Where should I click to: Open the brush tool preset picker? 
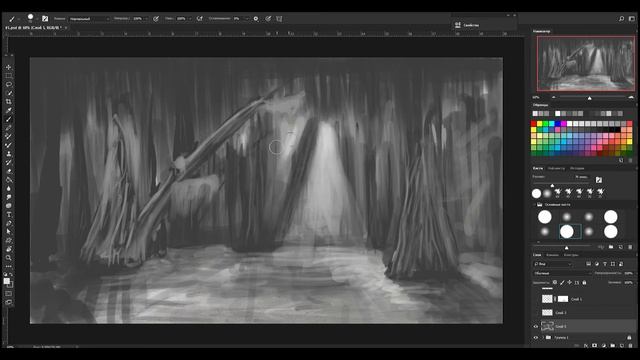point(13,19)
